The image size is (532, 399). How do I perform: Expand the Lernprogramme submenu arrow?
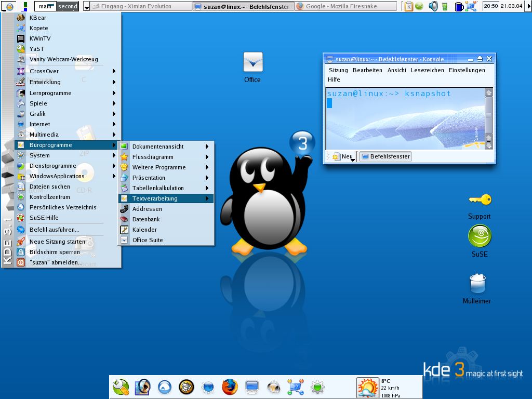click(114, 93)
